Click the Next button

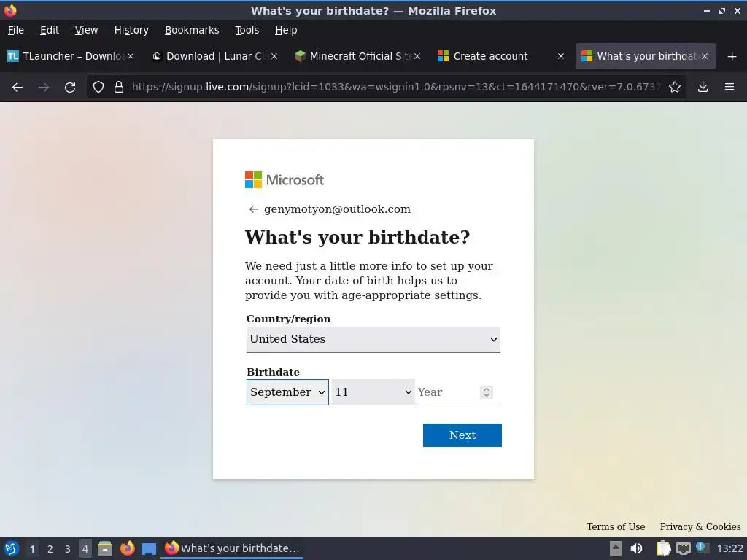pyautogui.click(x=462, y=435)
